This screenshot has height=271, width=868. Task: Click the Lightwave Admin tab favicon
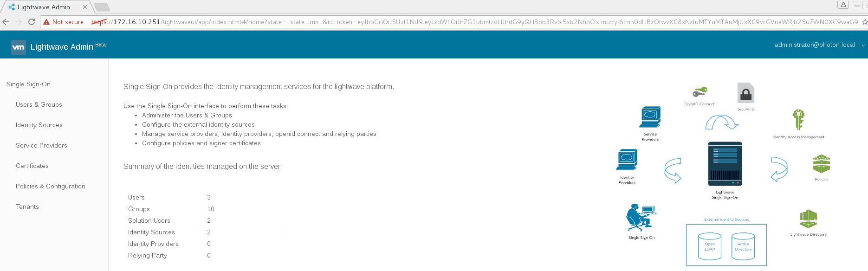(11, 7)
